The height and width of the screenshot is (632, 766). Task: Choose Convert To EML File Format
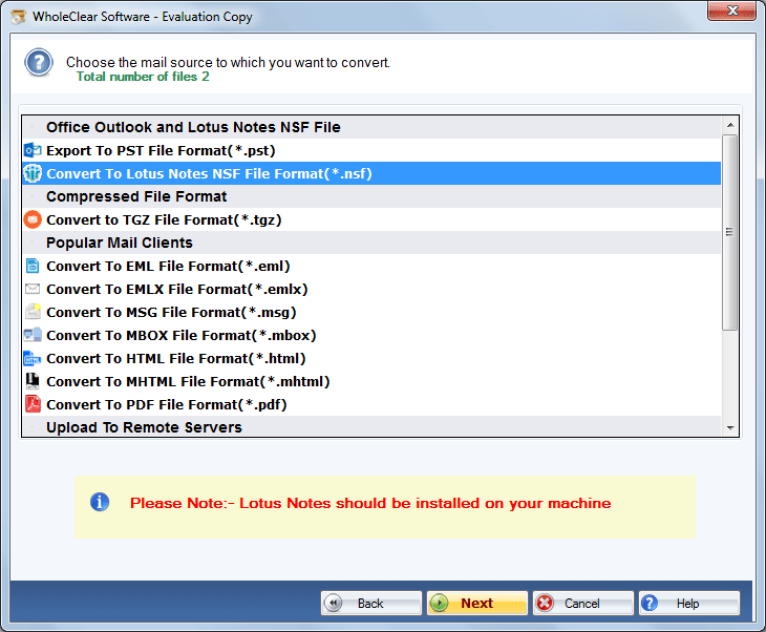pos(371,266)
